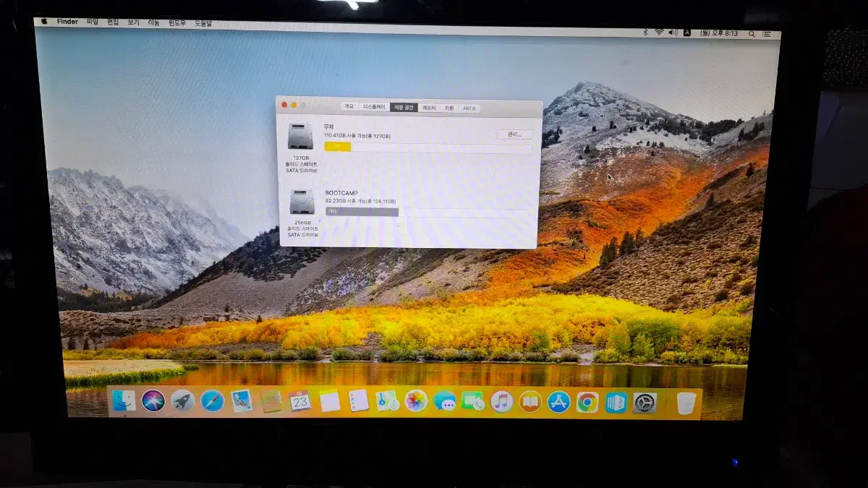Click volume icon in menu bar
This screenshot has width=868, height=488.
(673, 33)
